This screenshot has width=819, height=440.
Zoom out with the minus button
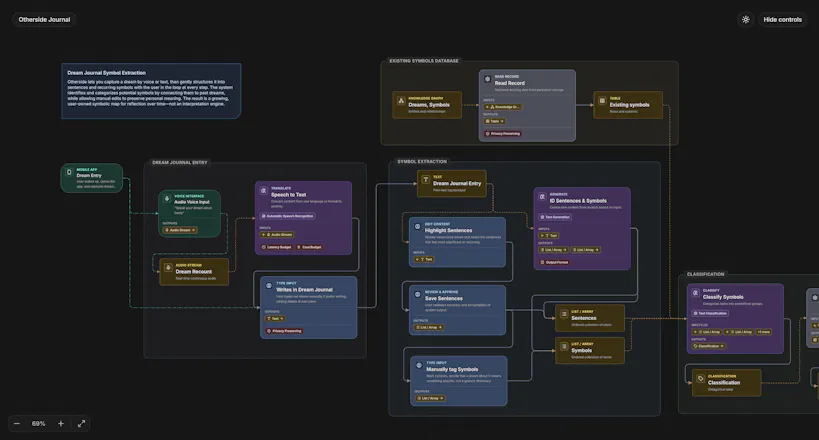(17, 424)
